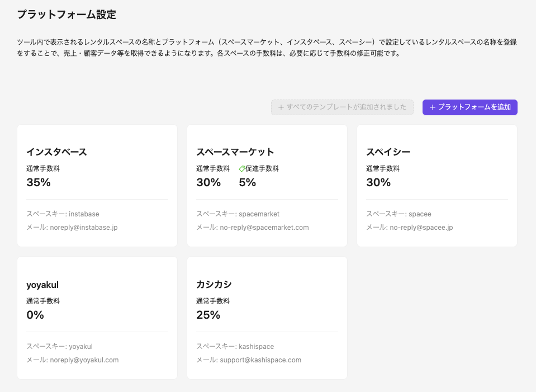The width and height of the screenshot is (536, 392).
Task: Click the 35% fee value for インスタベース
Action: coord(39,182)
